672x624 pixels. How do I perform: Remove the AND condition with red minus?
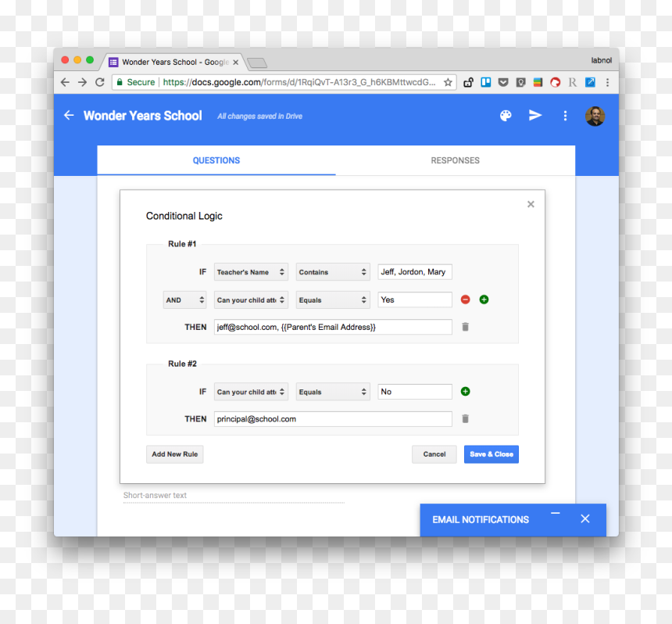(466, 299)
